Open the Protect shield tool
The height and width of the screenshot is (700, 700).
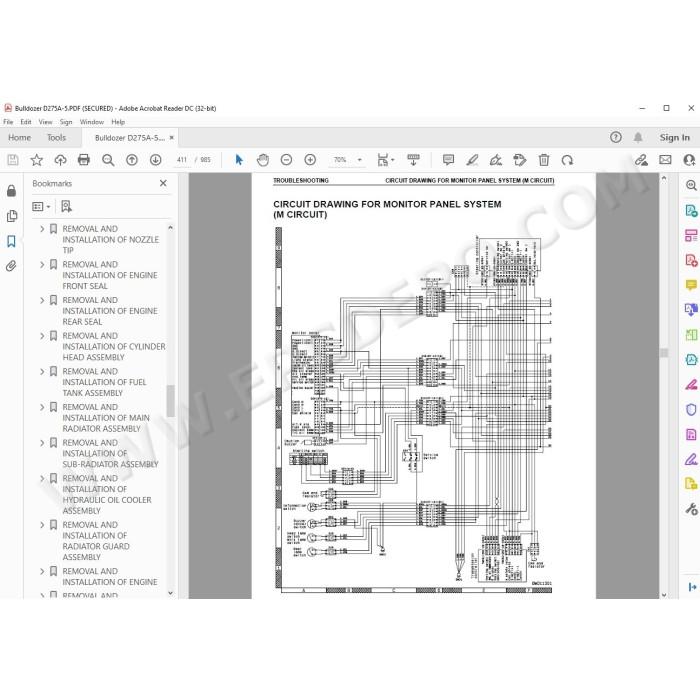[691, 409]
